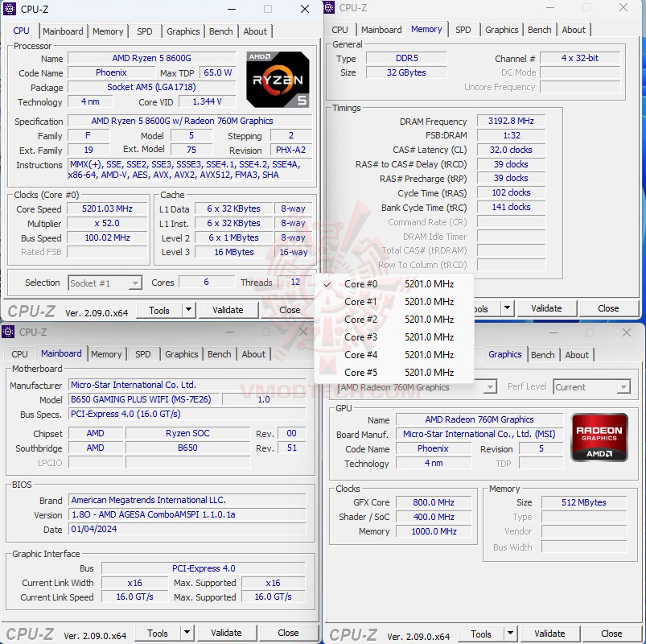Click Validate button in the Memory window

point(546,308)
